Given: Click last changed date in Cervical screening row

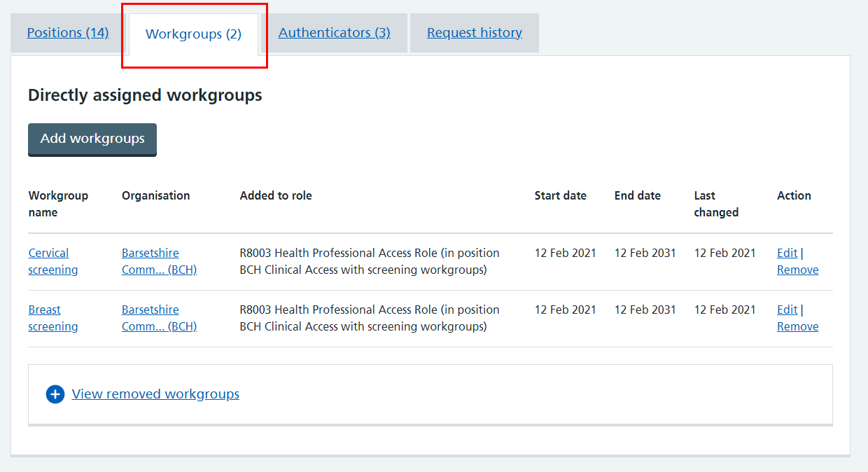Looking at the screenshot, I should click(724, 253).
